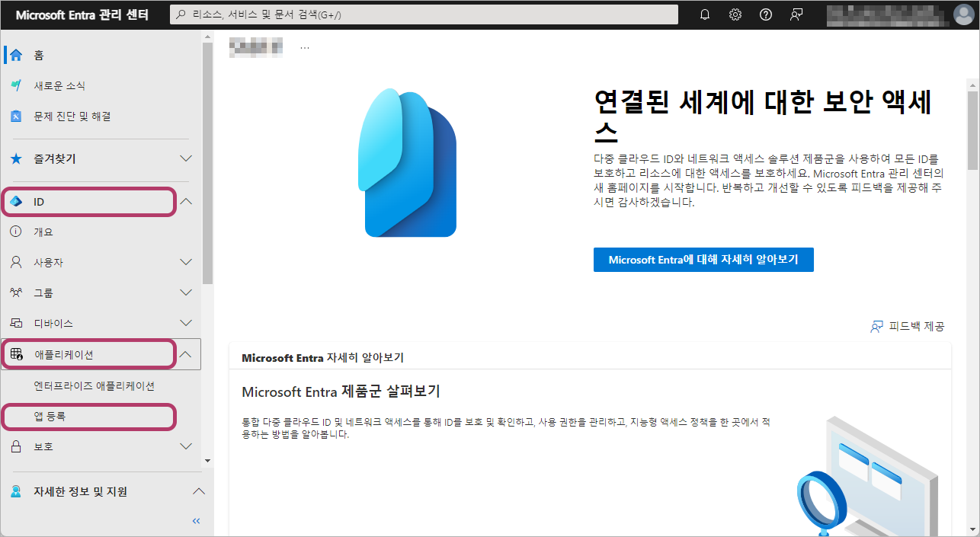Click the search magnifier icon
Screen dimensions: 980x537
181,14
